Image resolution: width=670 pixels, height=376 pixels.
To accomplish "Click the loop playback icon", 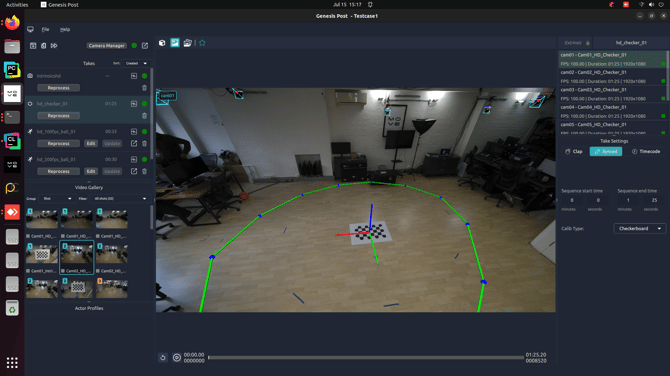I will (x=163, y=358).
